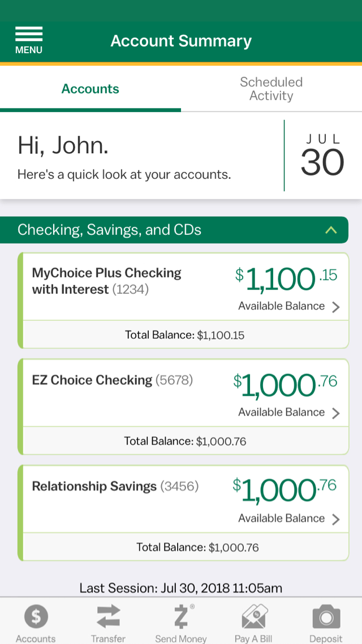
Task: Tap the EZ Choice Checking account name
Action: point(92,380)
